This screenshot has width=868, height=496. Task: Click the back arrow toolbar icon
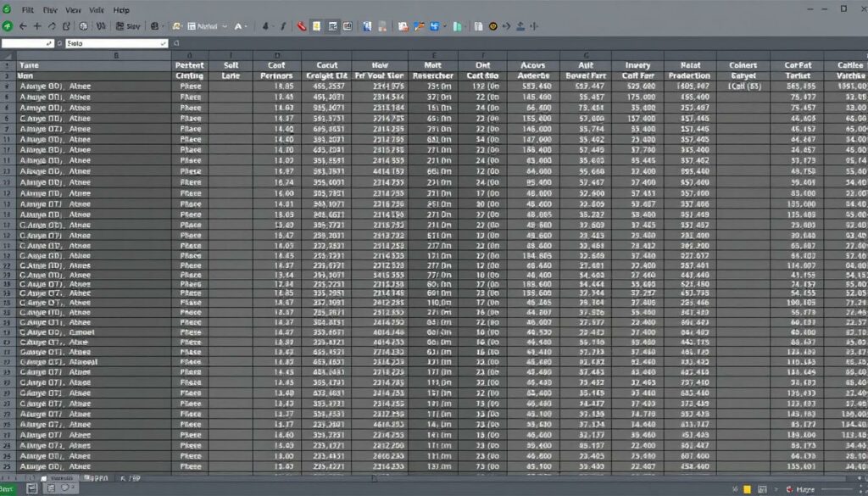pyautogui.click(x=23, y=26)
